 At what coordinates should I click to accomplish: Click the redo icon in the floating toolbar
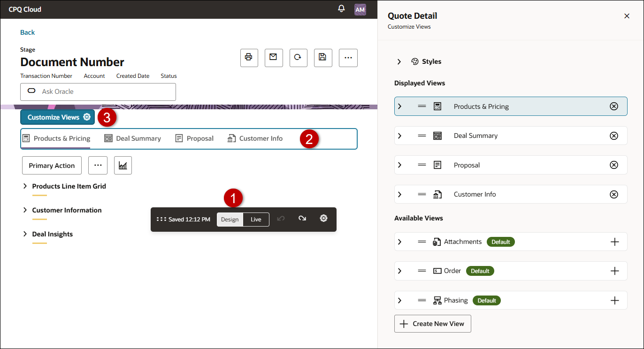[x=302, y=219]
